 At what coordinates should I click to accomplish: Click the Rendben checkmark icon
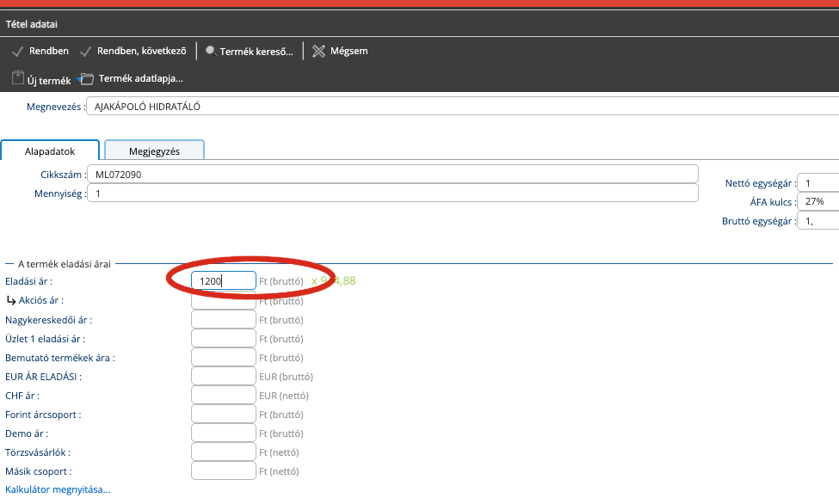tap(17, 51)
